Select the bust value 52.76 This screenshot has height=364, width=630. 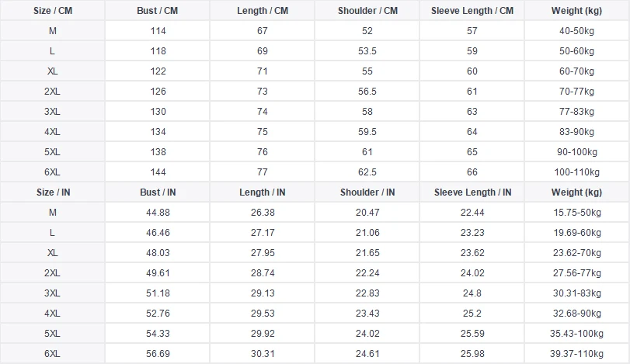click(158, 313)
